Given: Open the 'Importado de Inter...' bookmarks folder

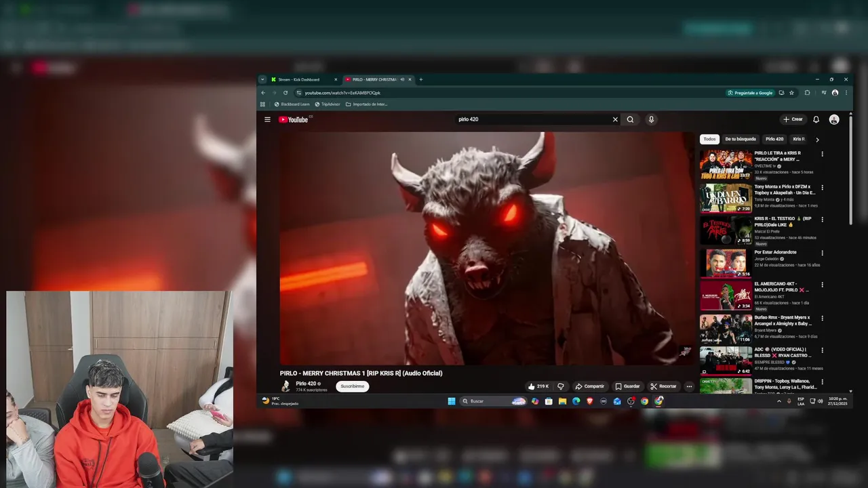Looking at the screenshot, I should coord(367,104).
